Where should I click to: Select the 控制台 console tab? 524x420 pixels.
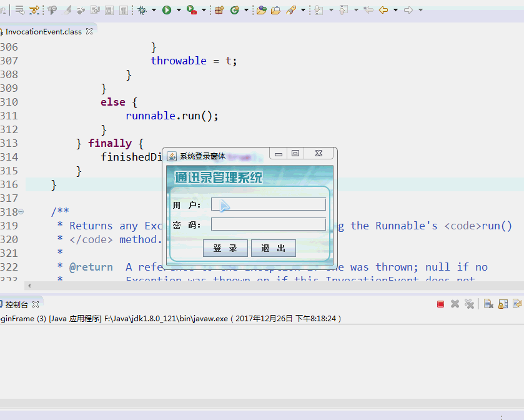pos(16,304)
